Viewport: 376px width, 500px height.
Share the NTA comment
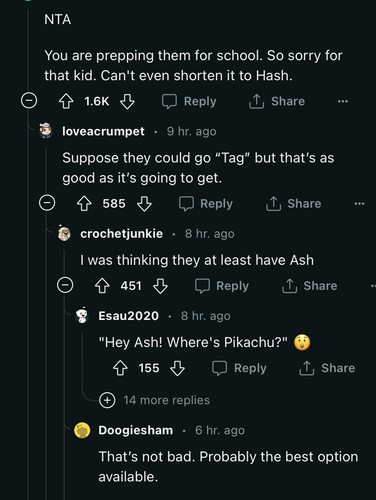(x=277, y=101)
